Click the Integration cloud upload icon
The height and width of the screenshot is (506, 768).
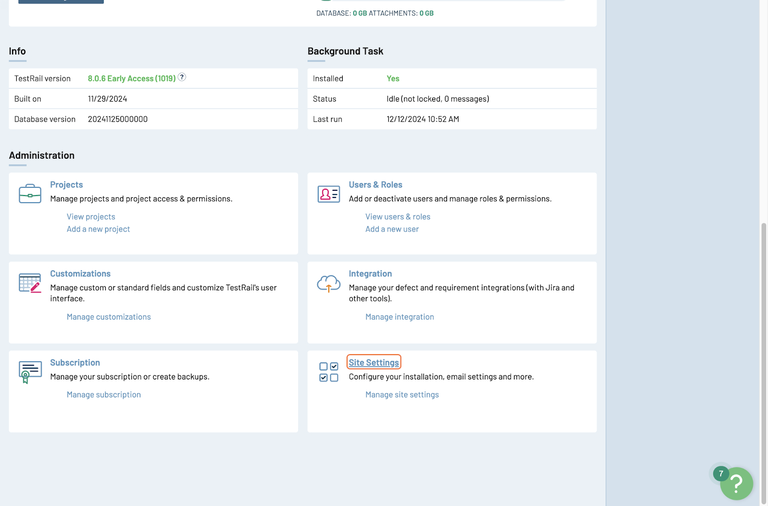[329, 284]
